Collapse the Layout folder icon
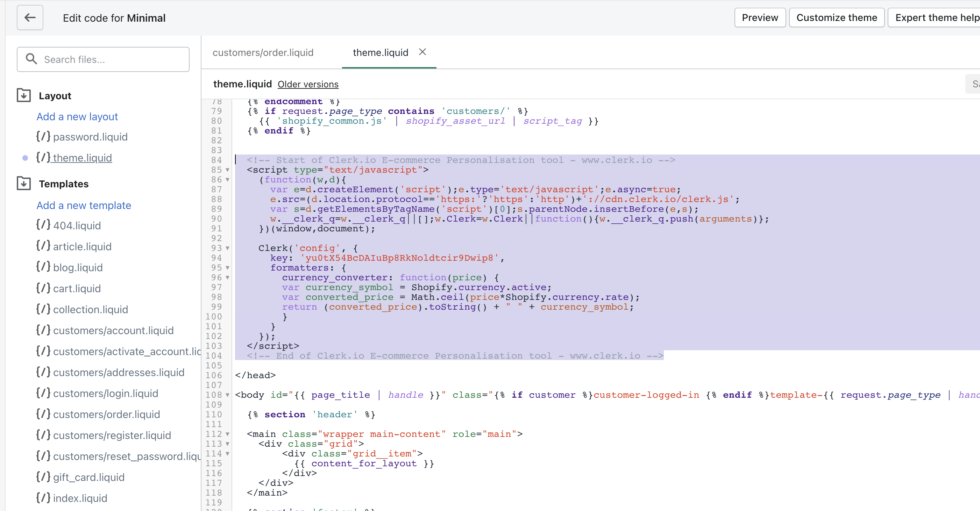 pos(23,95)
